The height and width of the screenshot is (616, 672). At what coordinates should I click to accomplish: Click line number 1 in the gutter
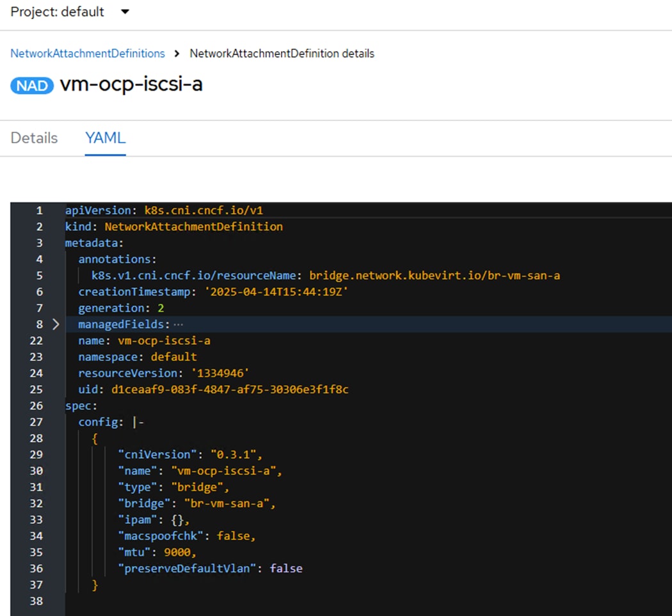point(39,210)
